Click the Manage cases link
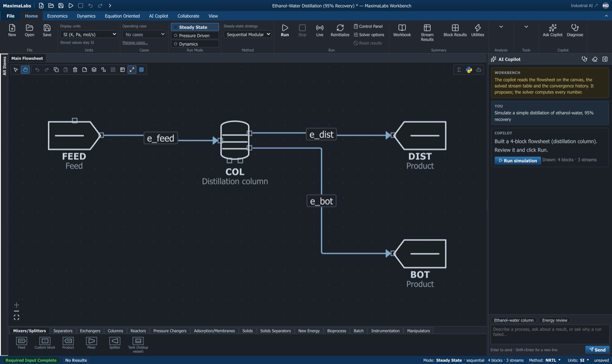 click(x=135, y=42)
